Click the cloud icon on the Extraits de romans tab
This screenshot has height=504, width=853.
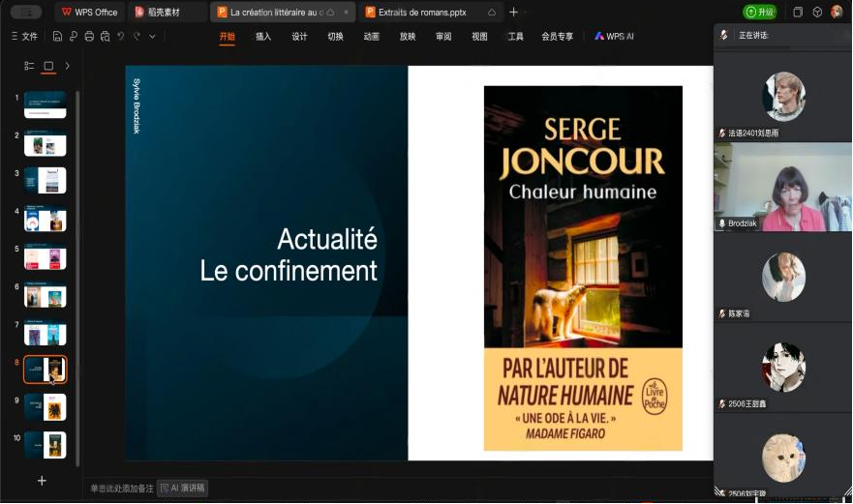point(492,12)
